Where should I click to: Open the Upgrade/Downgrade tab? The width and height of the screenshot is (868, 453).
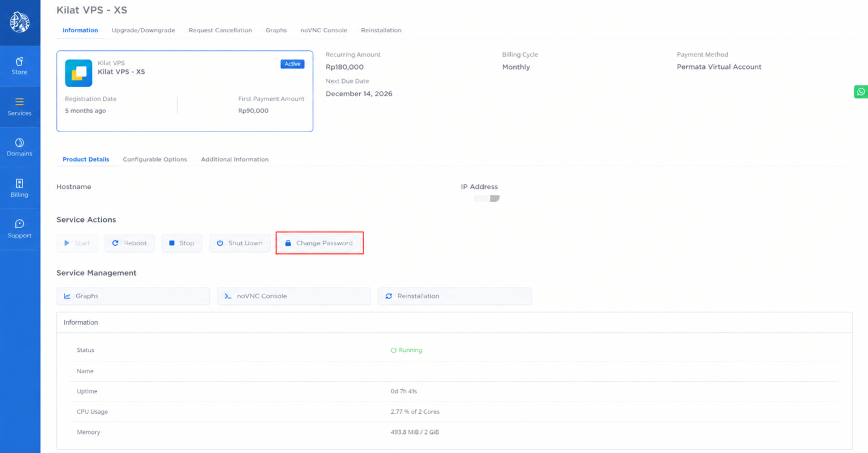[x=143, y=30]
